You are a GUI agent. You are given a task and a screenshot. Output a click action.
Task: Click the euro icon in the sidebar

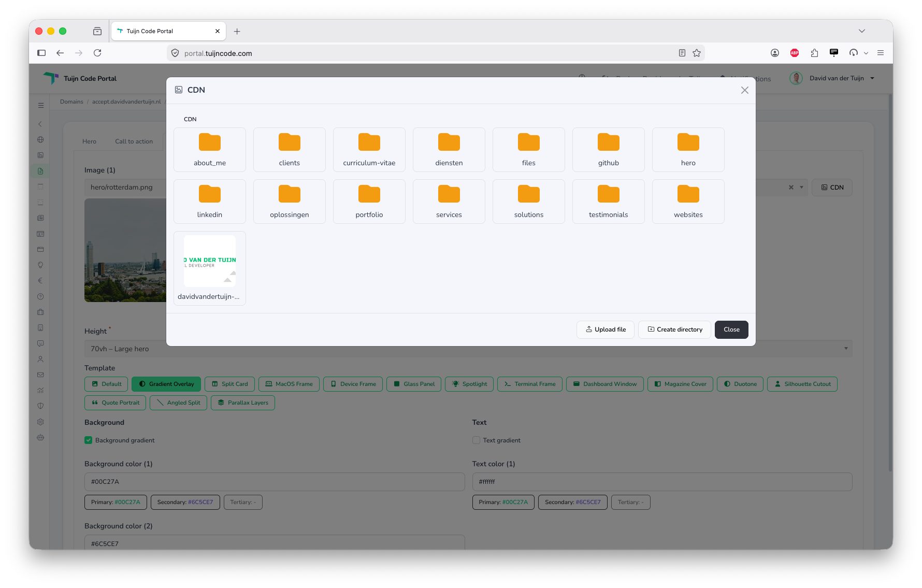[40, 281]
